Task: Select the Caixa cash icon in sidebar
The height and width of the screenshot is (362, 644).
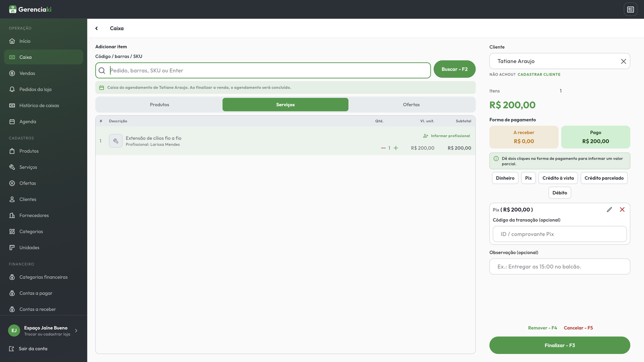Action: (12, 57)
